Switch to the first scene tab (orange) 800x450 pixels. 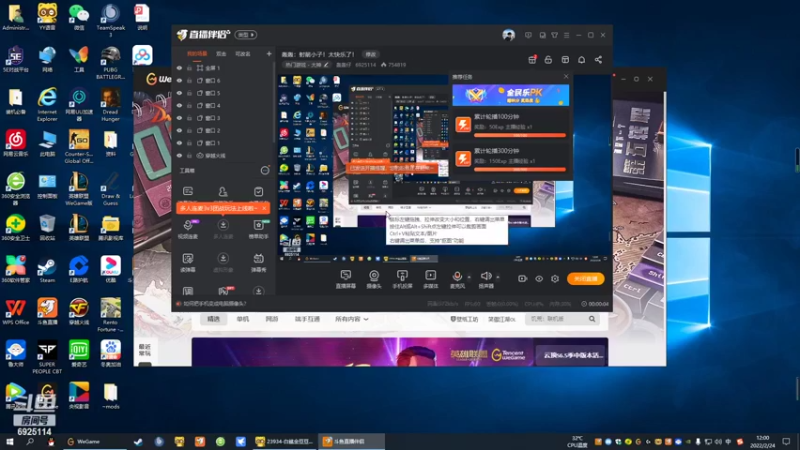tap(197, 54)
